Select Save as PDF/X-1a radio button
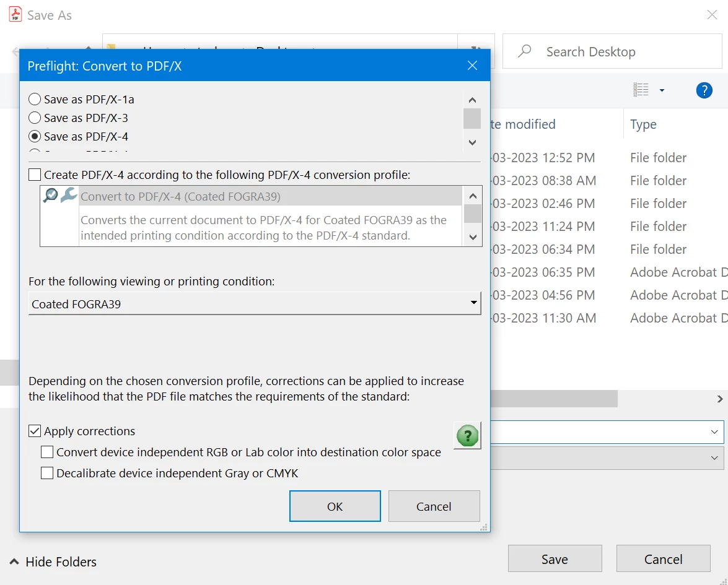This screenshot has height=585, width=728. [x=34, y=99]
